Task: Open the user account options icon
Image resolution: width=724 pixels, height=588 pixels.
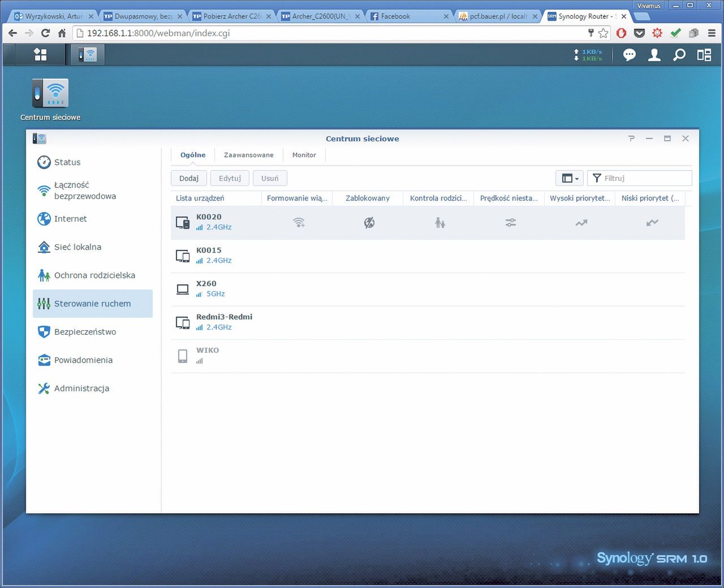Action: 654,55
